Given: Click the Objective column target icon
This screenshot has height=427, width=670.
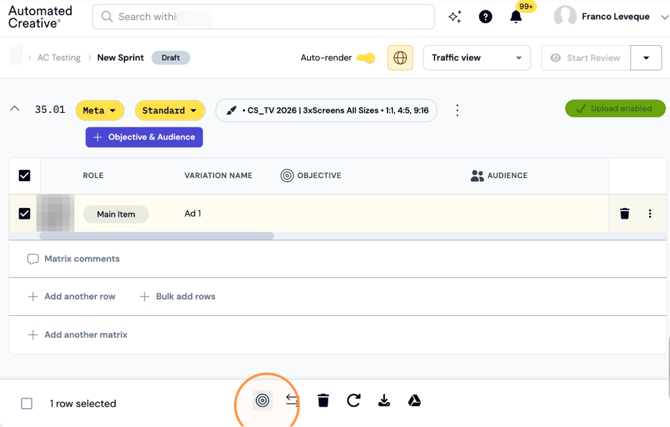Looking at the screenshot, I should tap(287, 175).
